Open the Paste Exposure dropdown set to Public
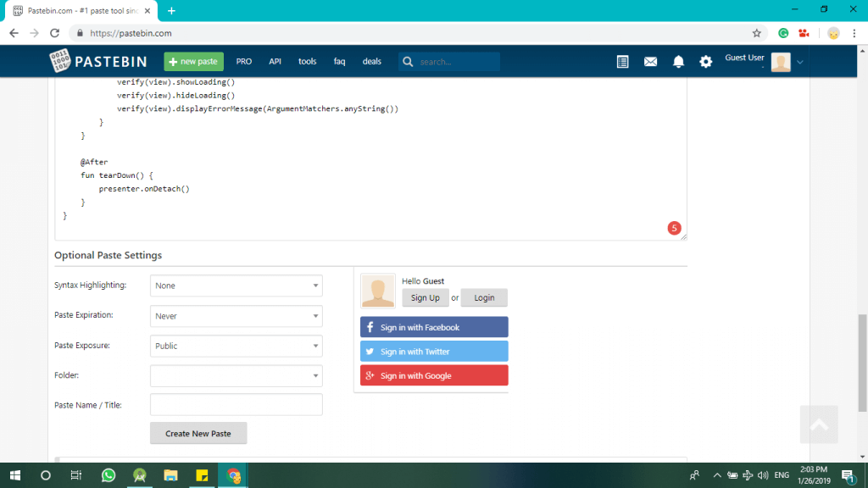The image size is (868, 488). 236,346
